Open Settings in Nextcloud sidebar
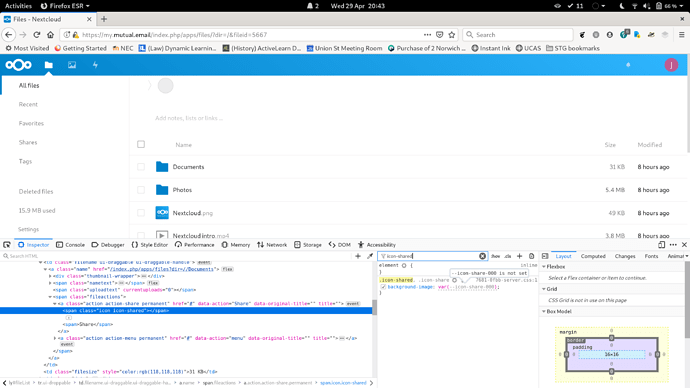 28,229
